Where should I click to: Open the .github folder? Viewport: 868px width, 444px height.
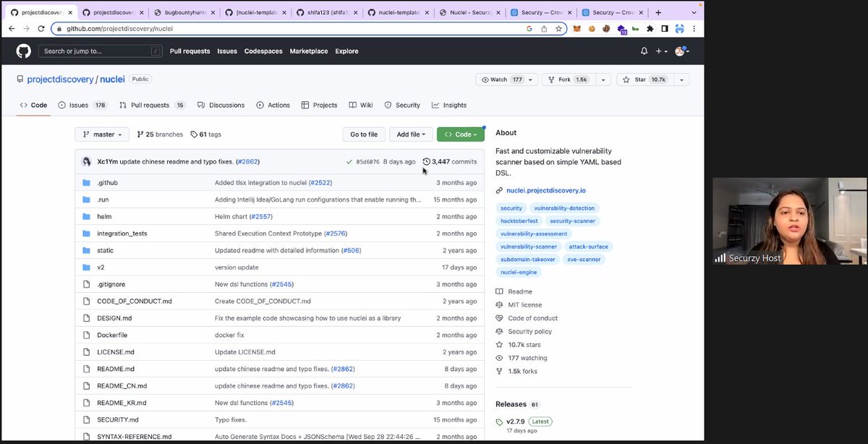tap(107, 182)
